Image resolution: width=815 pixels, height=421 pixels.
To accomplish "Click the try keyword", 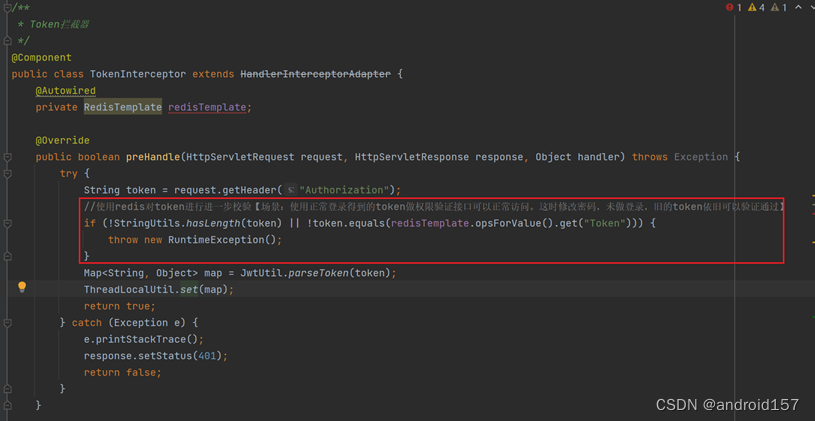I will 69,174.
